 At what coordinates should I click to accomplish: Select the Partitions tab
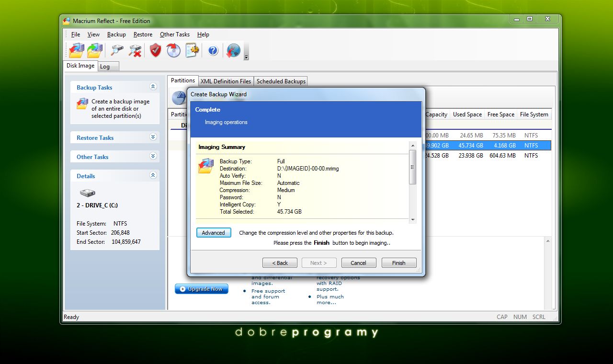click(x=183, y=80)
